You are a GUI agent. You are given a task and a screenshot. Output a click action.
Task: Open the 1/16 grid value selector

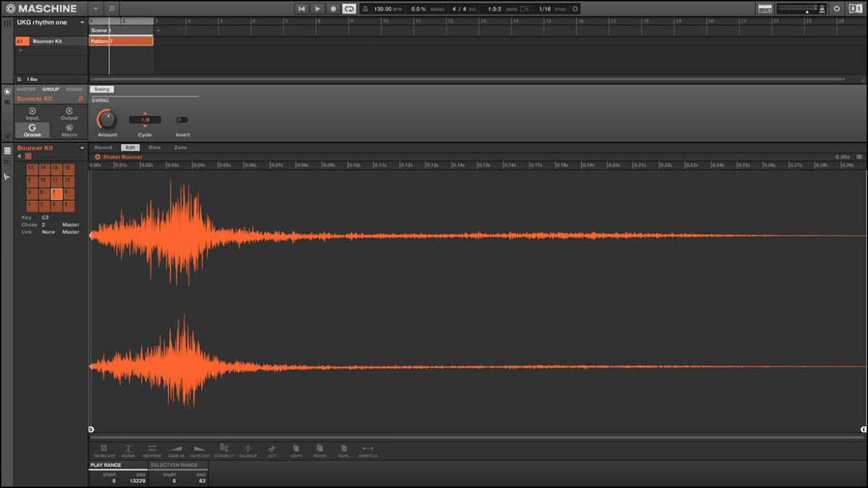[545, 9]
